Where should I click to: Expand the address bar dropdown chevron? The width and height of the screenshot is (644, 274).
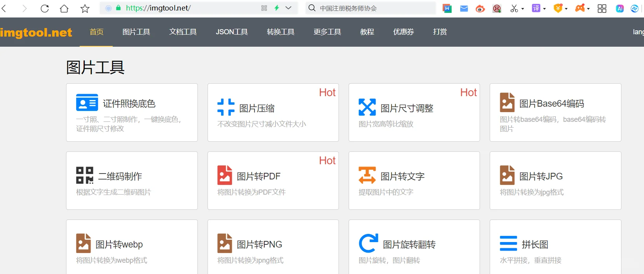[288, 8]
